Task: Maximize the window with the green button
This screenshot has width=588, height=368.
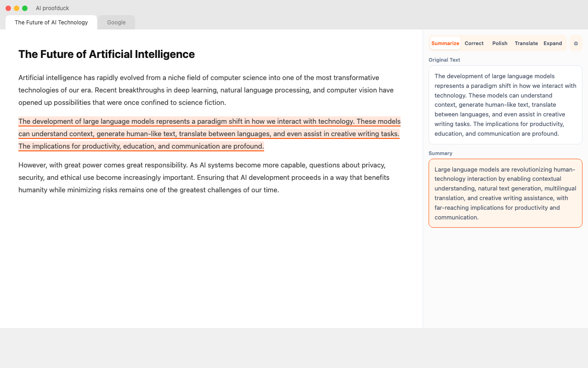Action: pyautogui.click(x=25, y=8)
